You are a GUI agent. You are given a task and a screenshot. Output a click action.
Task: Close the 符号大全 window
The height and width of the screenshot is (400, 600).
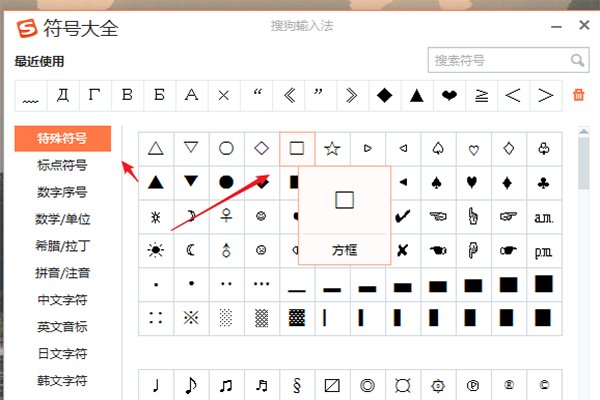tap(584, 25)
